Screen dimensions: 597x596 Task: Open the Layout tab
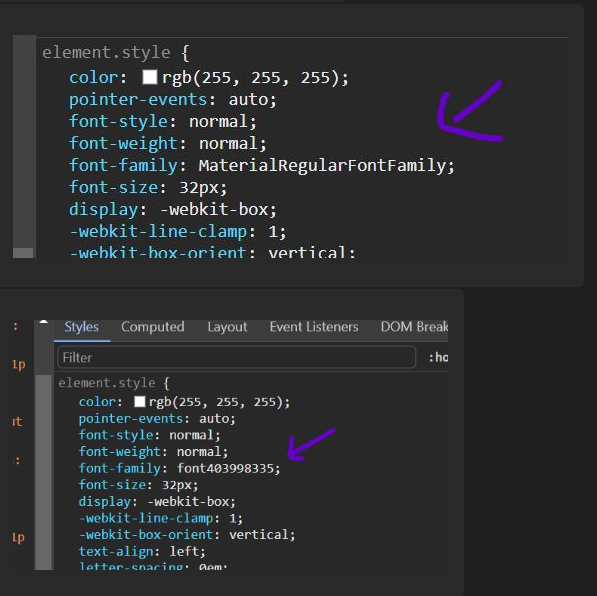(x=227, y=327)
